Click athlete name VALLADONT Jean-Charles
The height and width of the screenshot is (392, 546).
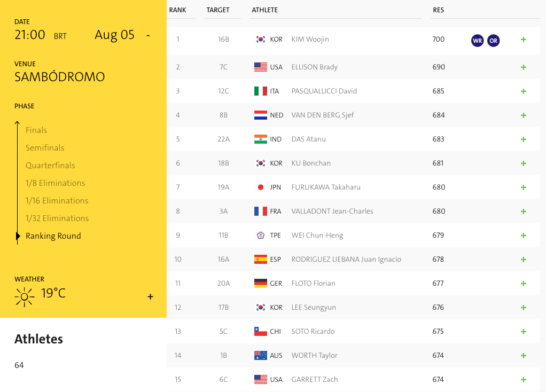pos(332,211)
